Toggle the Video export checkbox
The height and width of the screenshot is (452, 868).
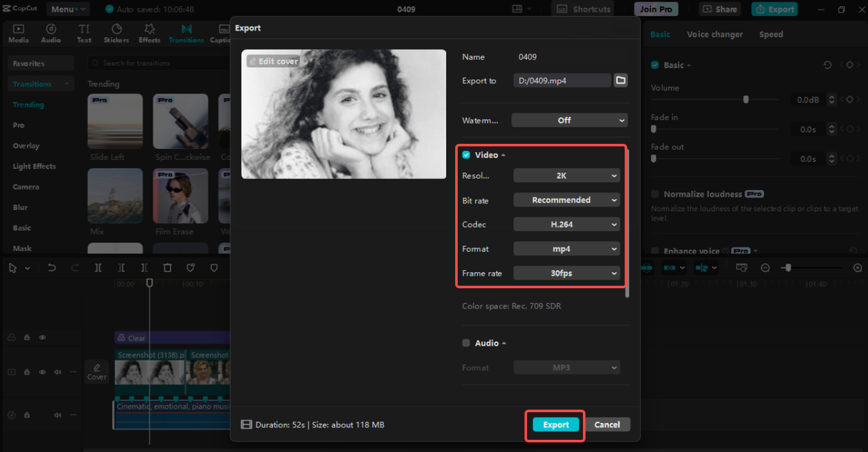(466, 155)
